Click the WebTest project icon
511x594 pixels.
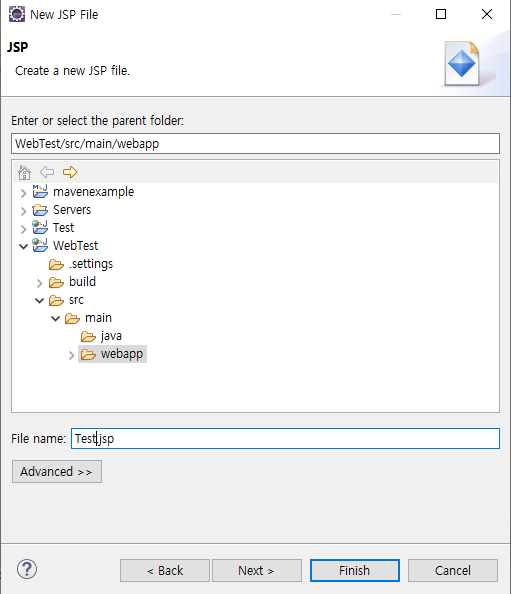pyautogui.click(x=40, y=245)
